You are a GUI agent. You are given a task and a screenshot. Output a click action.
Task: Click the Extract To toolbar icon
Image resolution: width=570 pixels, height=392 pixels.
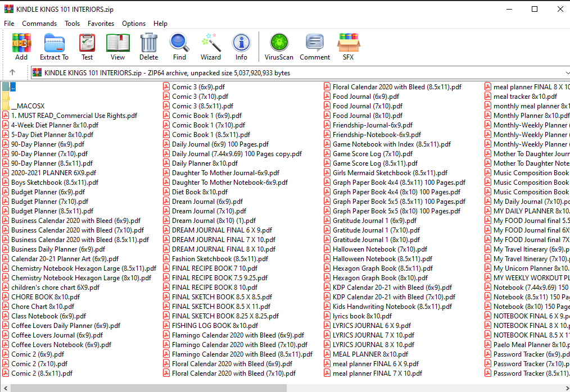click(54, 47)
